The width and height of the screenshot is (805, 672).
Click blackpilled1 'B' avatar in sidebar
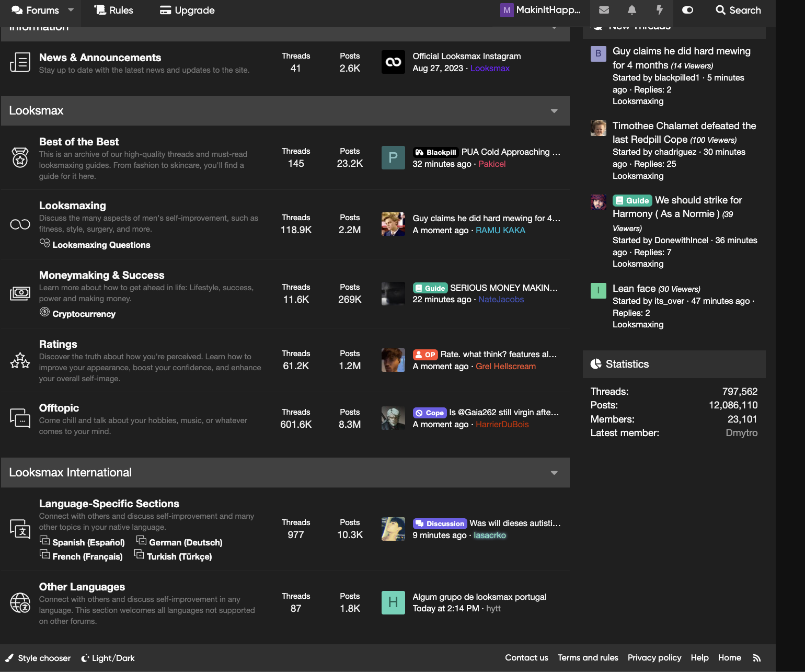coord(599,53)
